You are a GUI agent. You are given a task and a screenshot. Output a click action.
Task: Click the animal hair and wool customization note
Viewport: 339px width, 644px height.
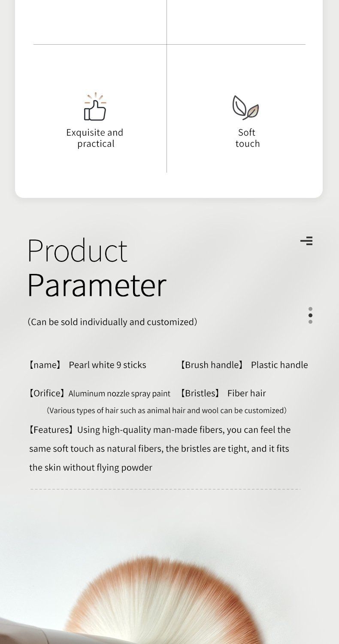[166, 410]
